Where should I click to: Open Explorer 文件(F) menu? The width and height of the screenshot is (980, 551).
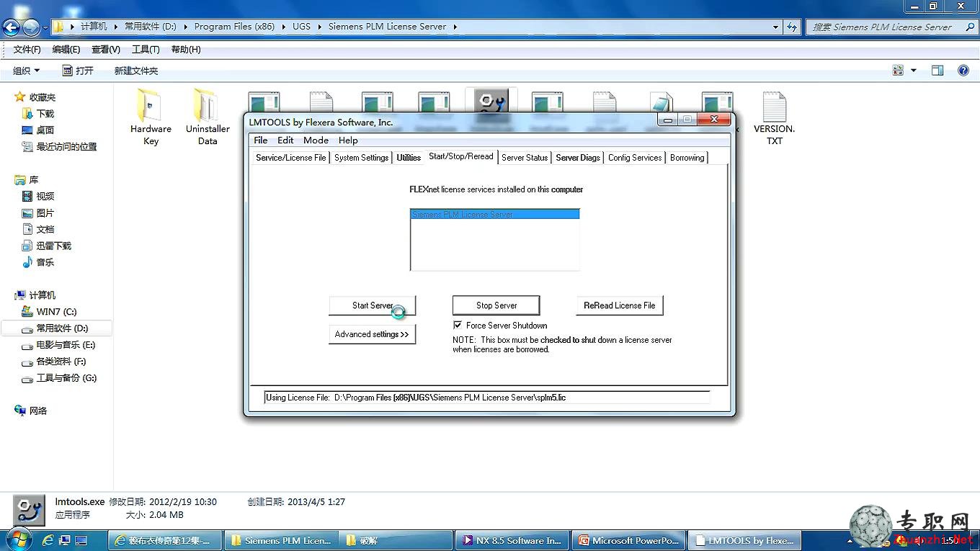[x=27, y=50]
